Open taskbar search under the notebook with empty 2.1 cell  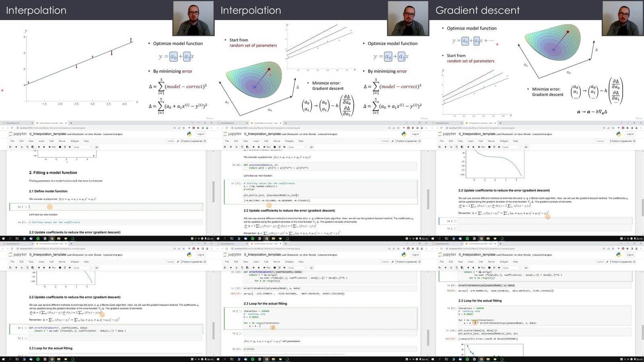(10, 238)
